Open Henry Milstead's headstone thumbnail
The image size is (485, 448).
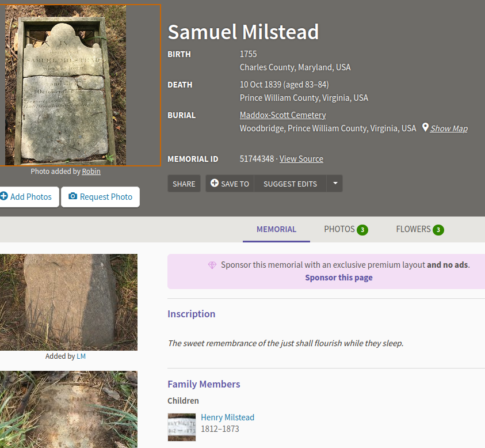click(x=181, y=427)
